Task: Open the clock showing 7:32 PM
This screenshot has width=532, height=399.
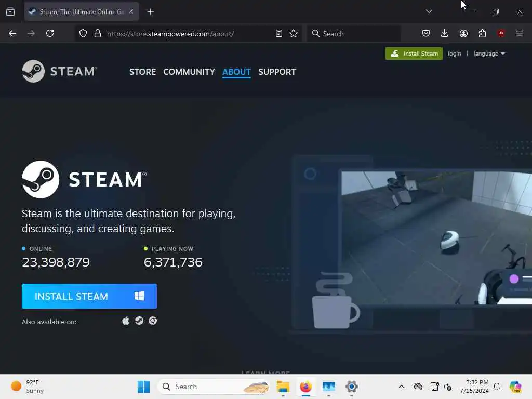Action: coord(474,387)
